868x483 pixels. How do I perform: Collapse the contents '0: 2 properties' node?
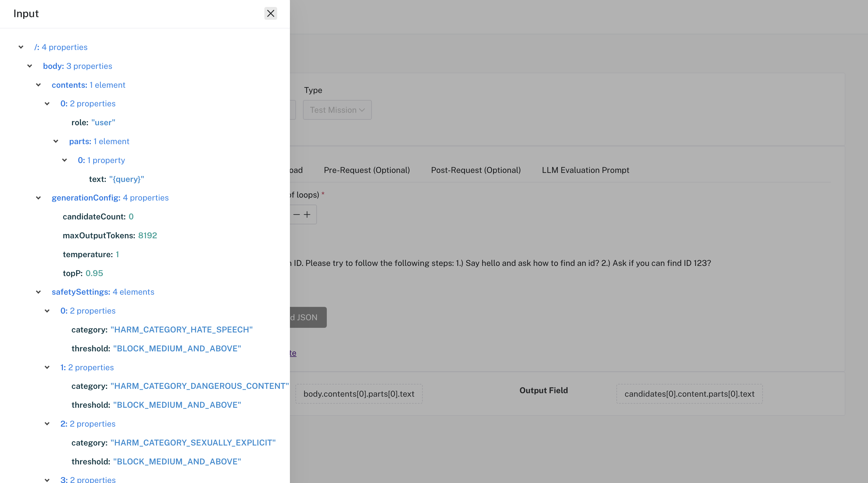[x=47, y=104]
